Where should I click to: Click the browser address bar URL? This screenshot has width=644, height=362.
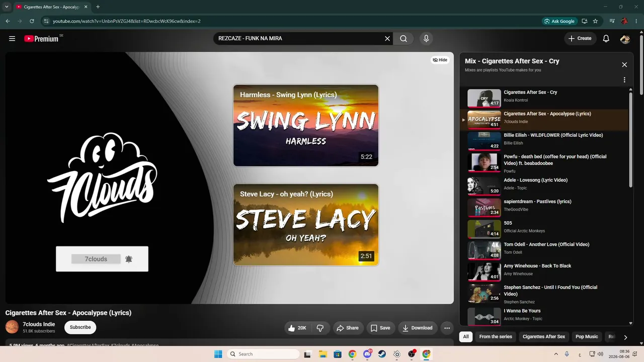click(127, 21)
